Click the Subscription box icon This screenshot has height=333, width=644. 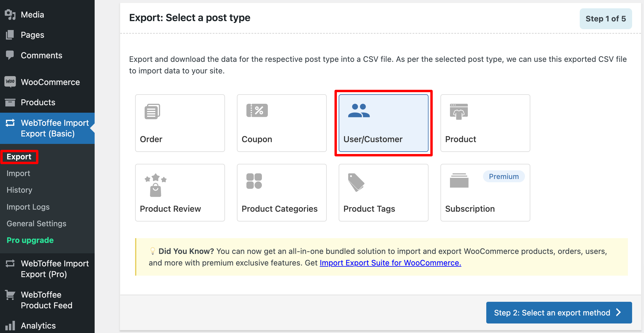coord(459,180)
